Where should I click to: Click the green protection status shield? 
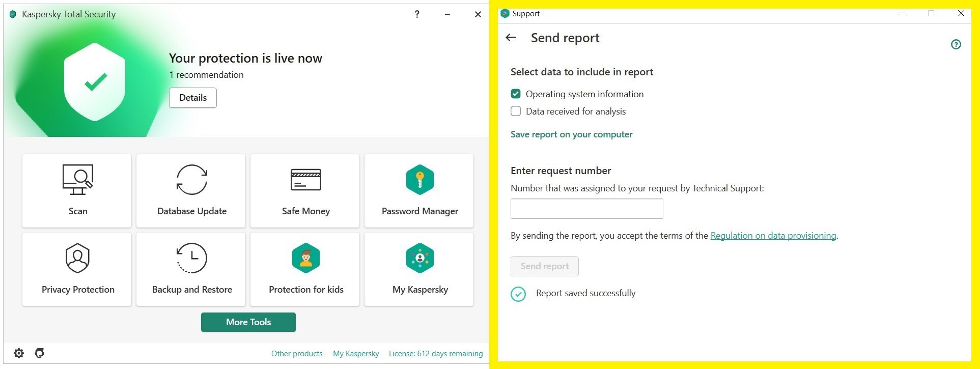click(95, 81)
